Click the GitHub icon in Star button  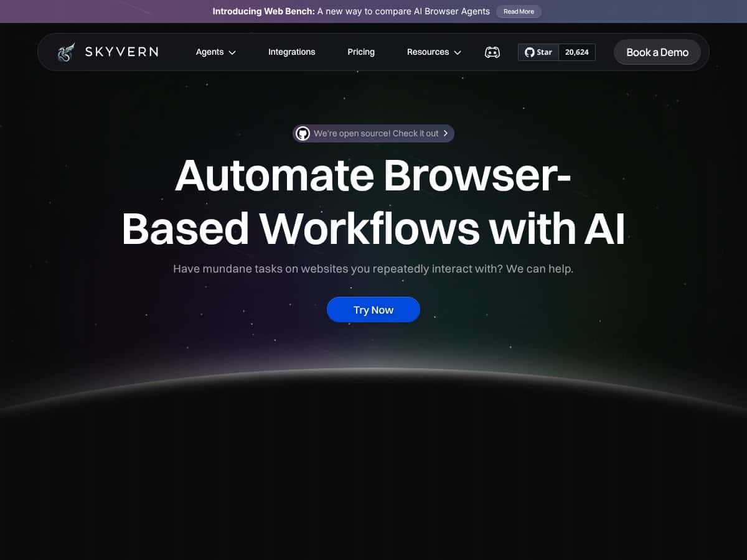(530, 52)
